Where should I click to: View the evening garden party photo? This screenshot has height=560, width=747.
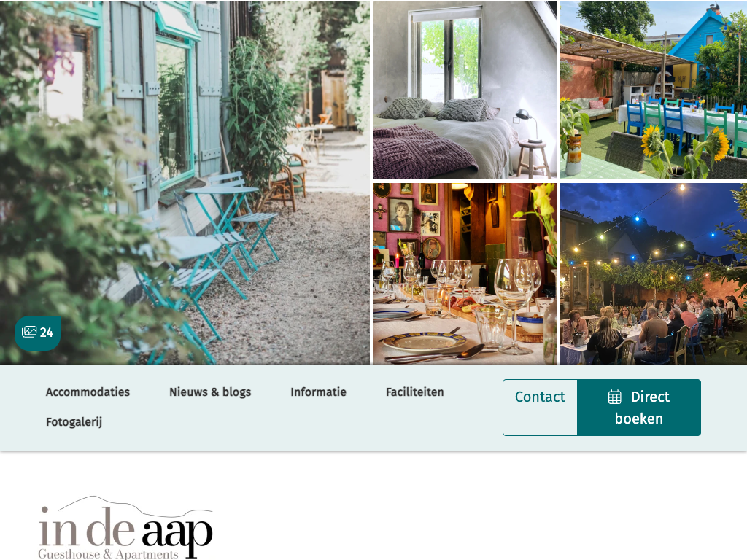654,274
